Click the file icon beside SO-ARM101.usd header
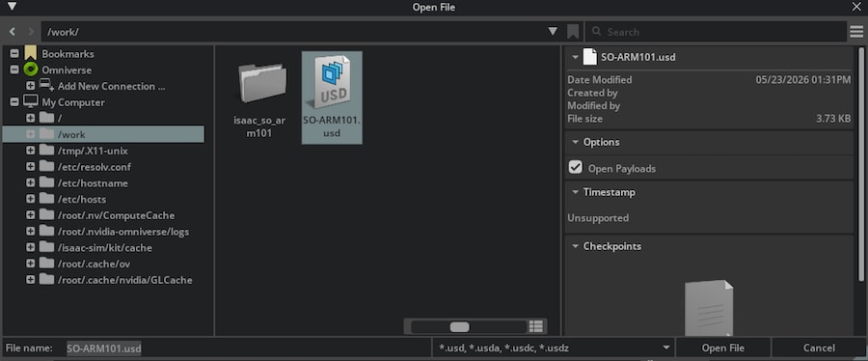 590,57
